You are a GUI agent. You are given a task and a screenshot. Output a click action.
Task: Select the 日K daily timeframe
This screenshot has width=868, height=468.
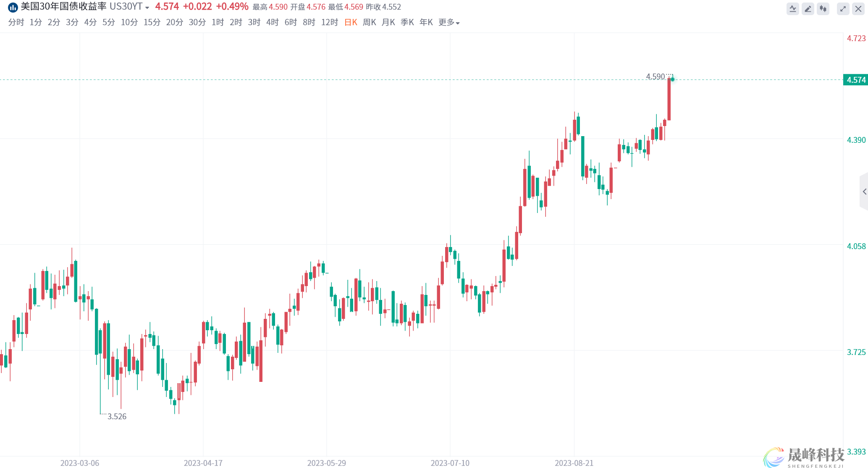[x=351, y=22]
